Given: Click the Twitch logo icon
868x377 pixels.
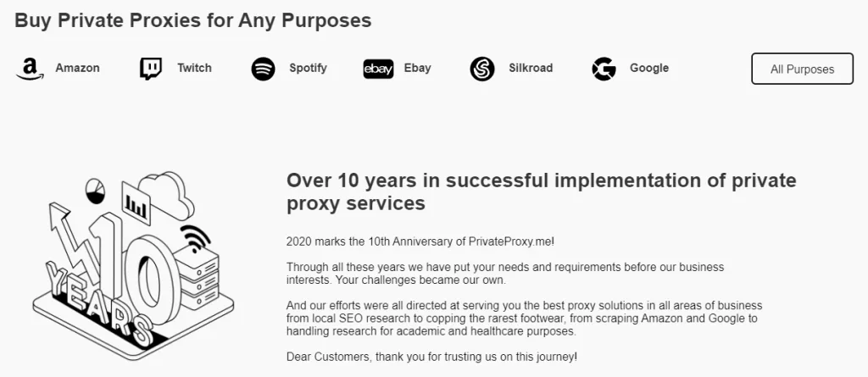Looking at the screenshot, I should click(151, 69).
